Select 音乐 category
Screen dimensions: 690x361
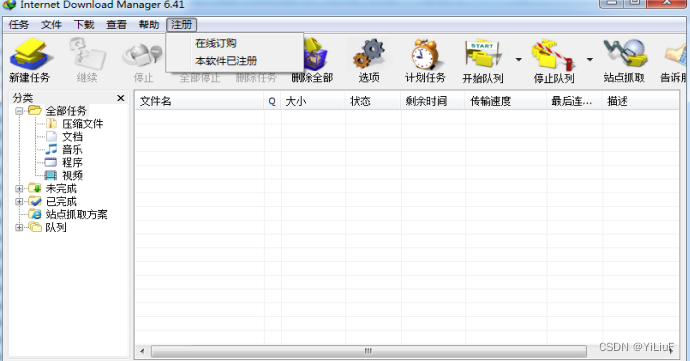pos(72,150)
